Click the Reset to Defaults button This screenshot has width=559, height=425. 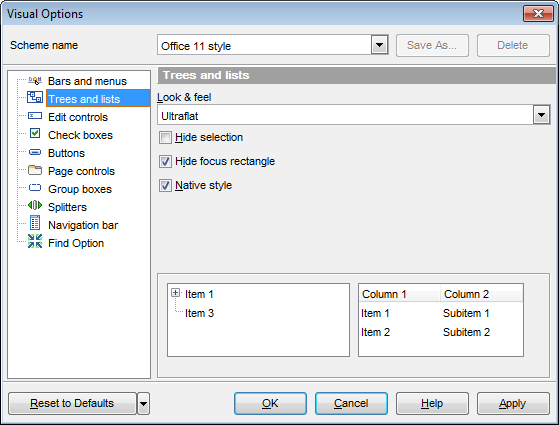coord(72,404)
